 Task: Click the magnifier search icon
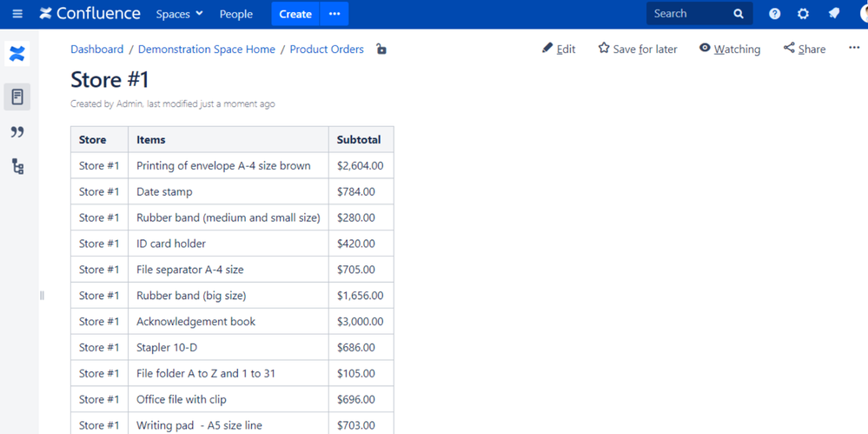739,14
